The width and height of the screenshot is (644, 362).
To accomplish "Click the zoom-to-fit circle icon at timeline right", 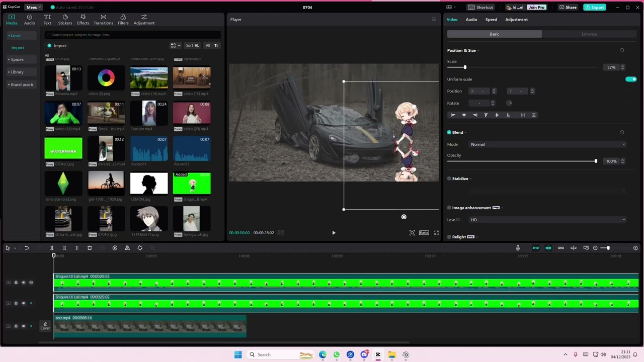I will coord(635,248).
